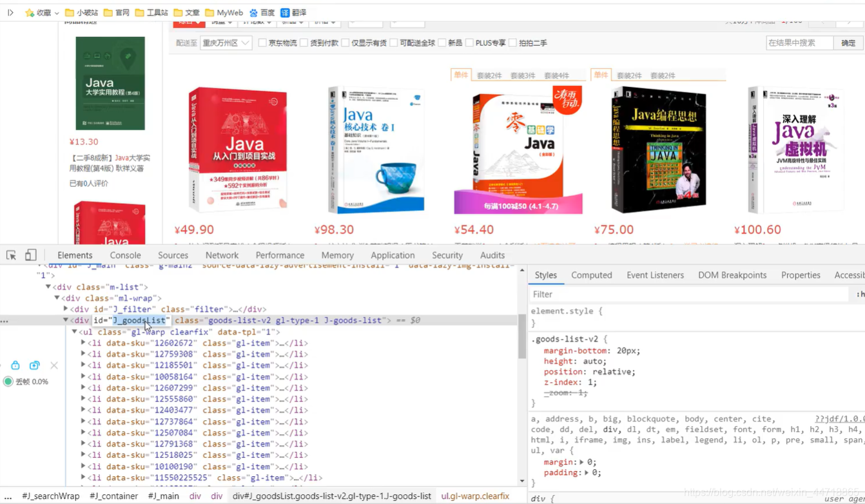This screenshot has height=504, width=865.
Task: Click the Styles Filter input field
Action: [688, 295]
